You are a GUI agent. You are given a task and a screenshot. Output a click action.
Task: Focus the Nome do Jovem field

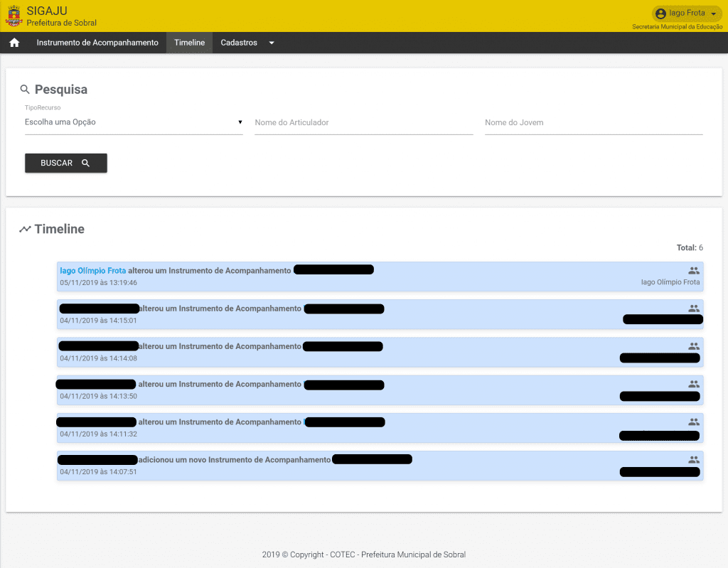click(593, 122)
